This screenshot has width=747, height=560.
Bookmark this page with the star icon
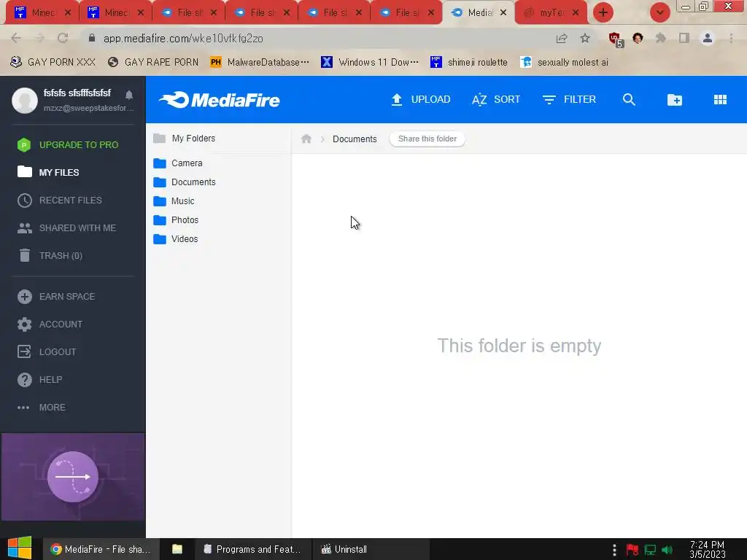click(585, 38)
